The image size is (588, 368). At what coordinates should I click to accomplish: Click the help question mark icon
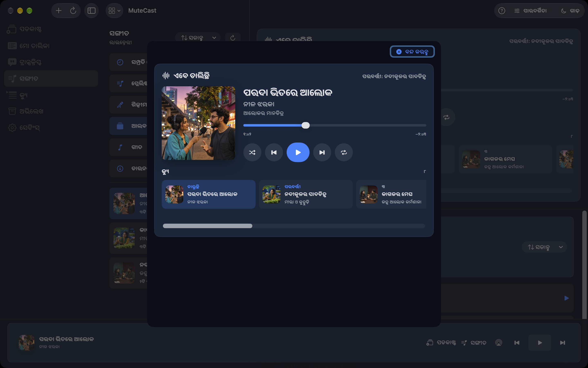[x=501, y=10]
